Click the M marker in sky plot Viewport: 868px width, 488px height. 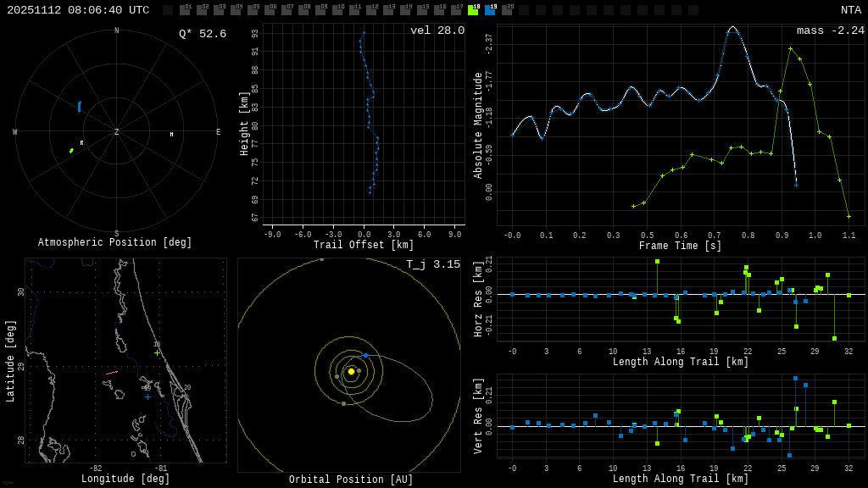(x=171, y=135)
